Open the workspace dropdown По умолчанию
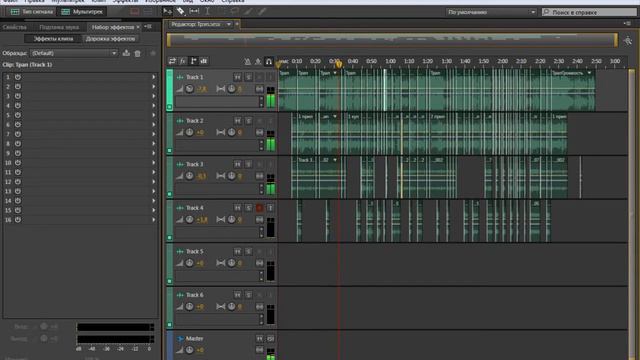The height and width of the screenshot is (360, 640). [x=491, y=12]
